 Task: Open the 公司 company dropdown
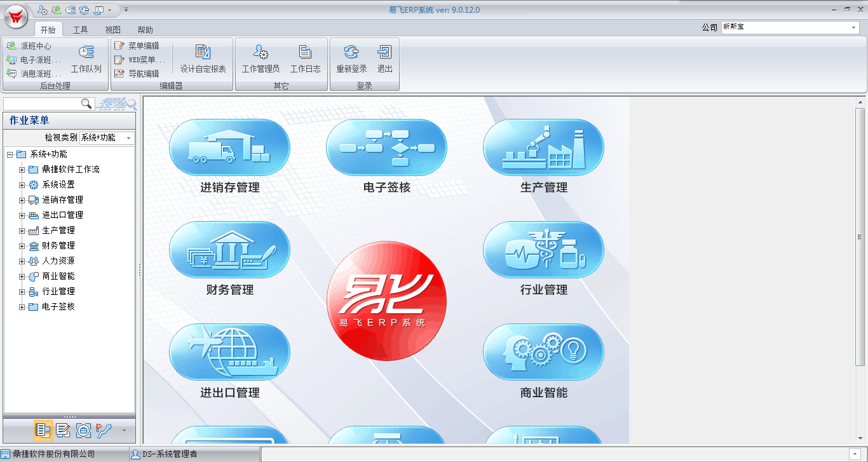click(x=853, y=27)
